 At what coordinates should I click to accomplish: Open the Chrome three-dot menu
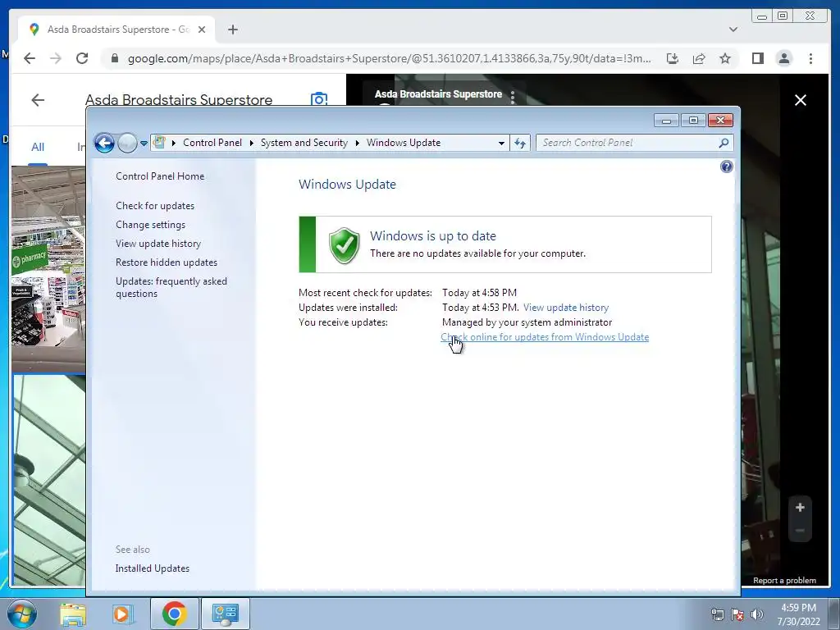coord(810,58)
